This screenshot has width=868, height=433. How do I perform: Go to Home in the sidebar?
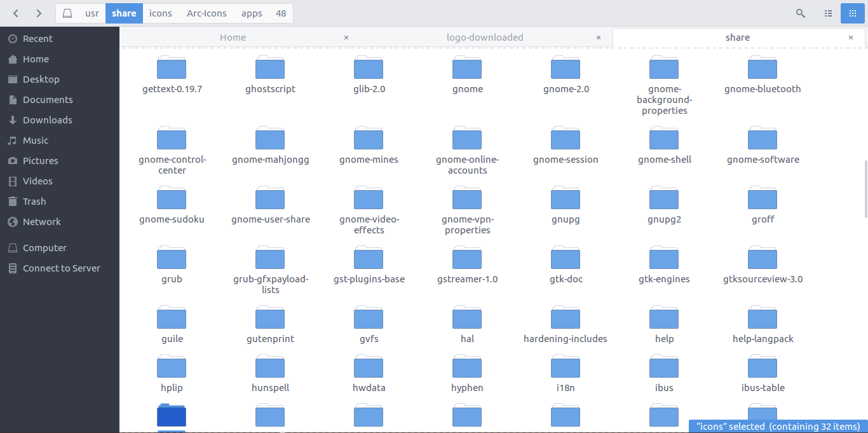coord(60,59)
